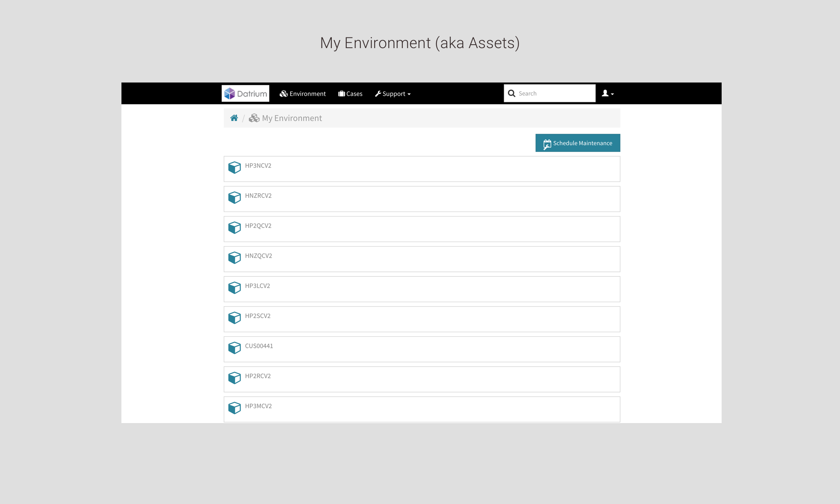Click the Search input field
Viewport: 840px width, 504px height.
[x=549, y=93]
